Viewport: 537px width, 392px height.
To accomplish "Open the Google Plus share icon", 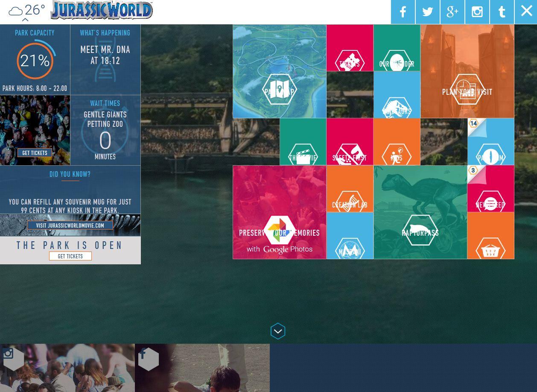I will coord(452,12).
